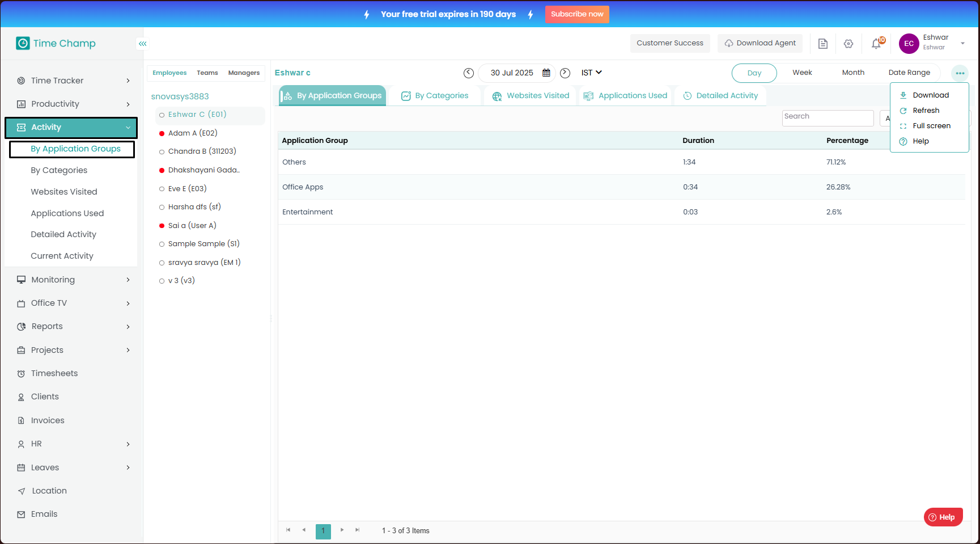980x544 pixels.
Task: Switch to Month view
Action: 853,73
